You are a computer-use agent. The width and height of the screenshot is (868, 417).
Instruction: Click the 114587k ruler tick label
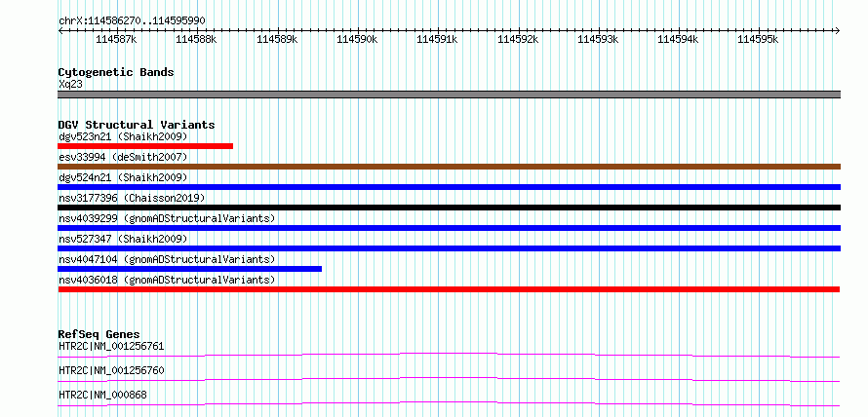pos(116,39)
